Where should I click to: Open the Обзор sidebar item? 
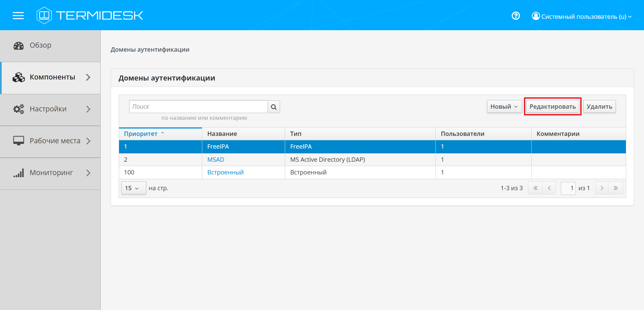point(40,45)
